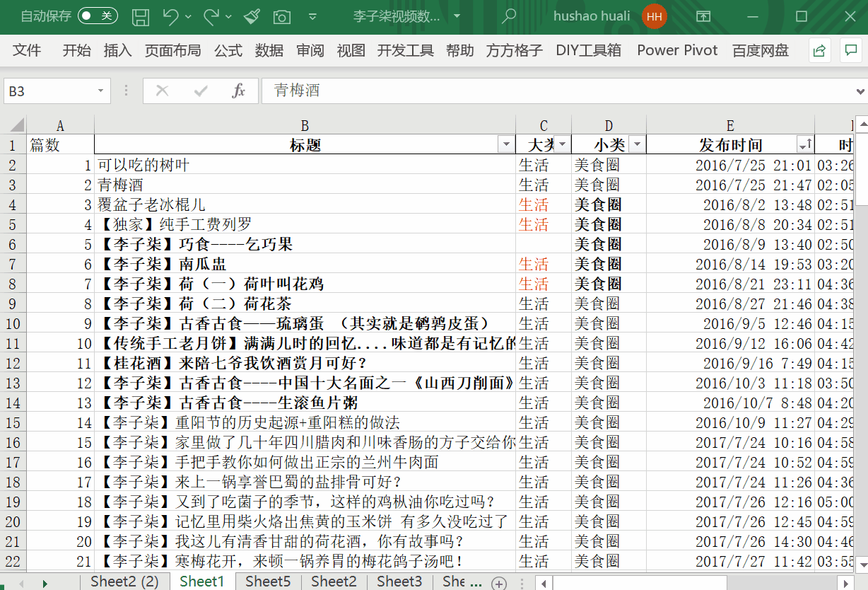
Task: Switch to the 数据 ribbon tab
Action: coord(269,50)
